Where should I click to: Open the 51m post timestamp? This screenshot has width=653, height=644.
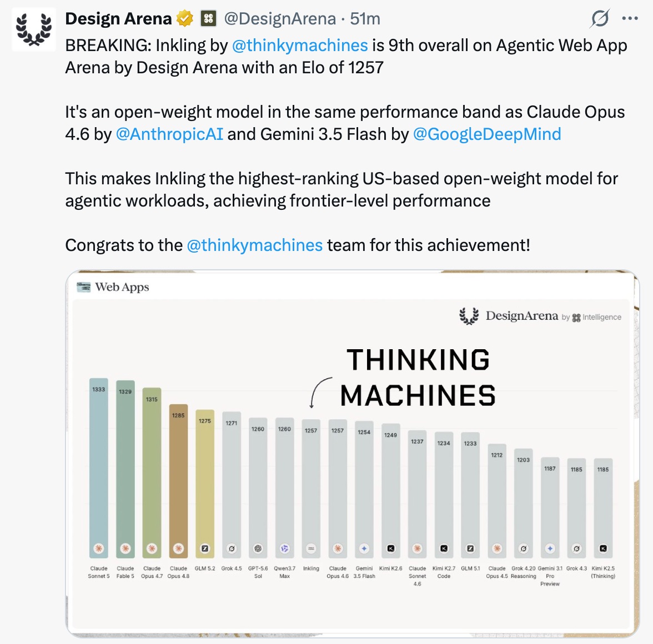(x=365, y=19)
